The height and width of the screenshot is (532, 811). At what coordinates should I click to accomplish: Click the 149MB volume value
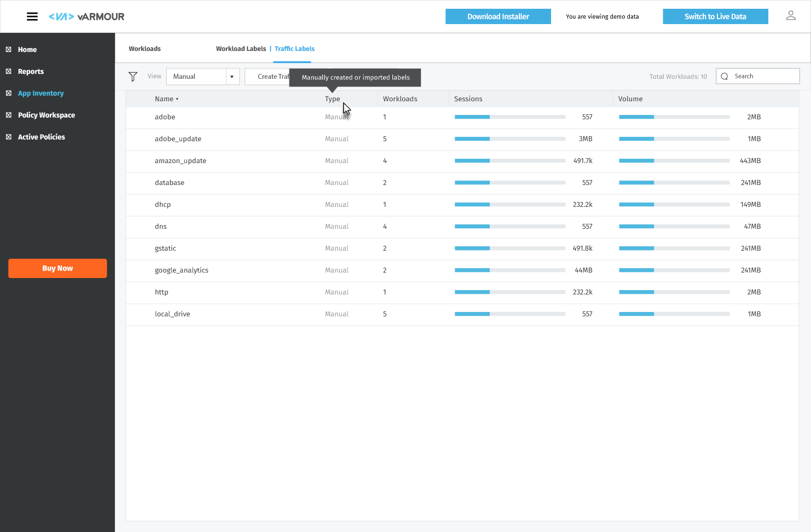pyautogui.click(x=750, y=205)
